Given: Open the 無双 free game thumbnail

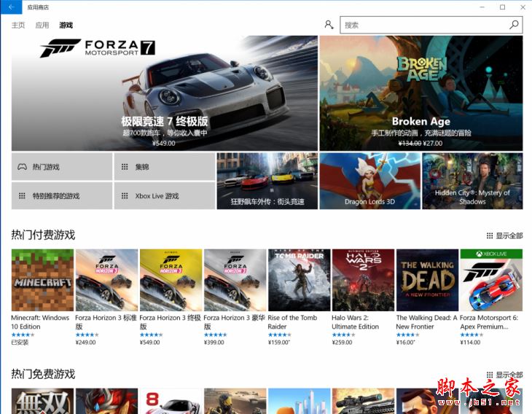Looking at the screenshot, I should (42, 401).
